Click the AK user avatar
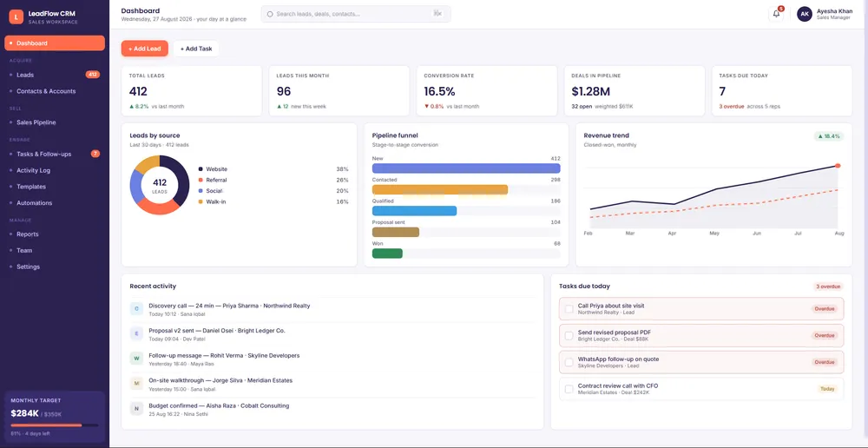Screen dimensions: 868x448 coord(805,14)
